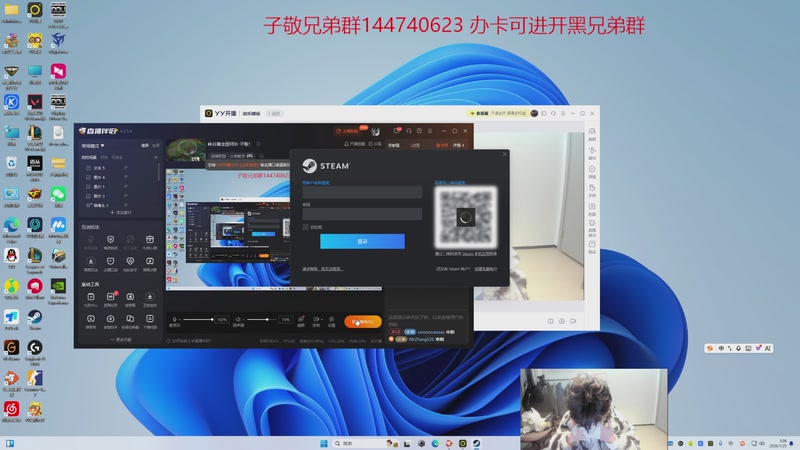
Task: Click the beauty filter icon beside record
Action: tap(301, 319)
